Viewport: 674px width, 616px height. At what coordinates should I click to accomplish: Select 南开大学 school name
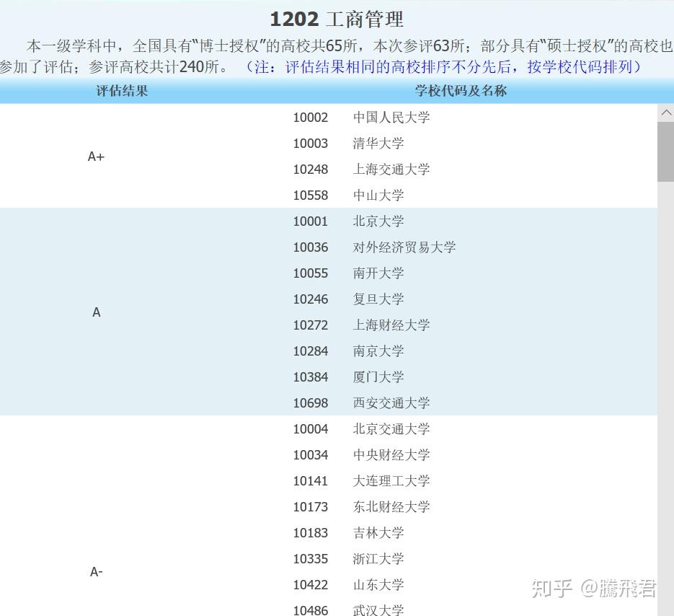pyautogui.click(x=378, y=273)
